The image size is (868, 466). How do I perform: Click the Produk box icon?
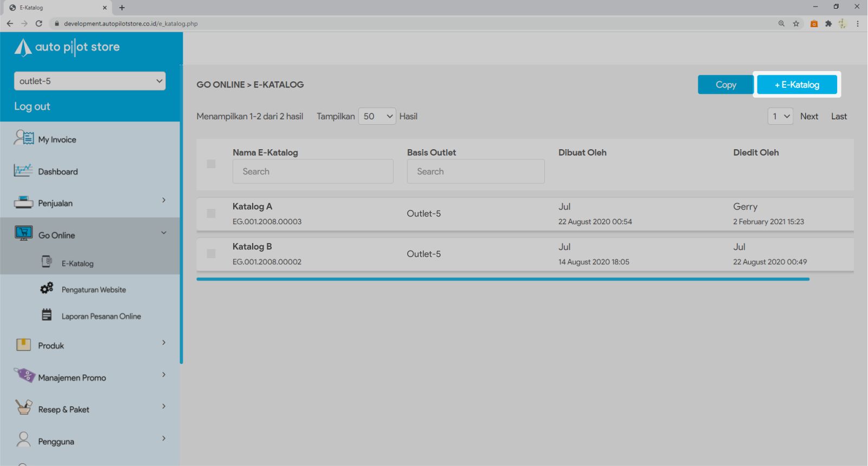23,345
